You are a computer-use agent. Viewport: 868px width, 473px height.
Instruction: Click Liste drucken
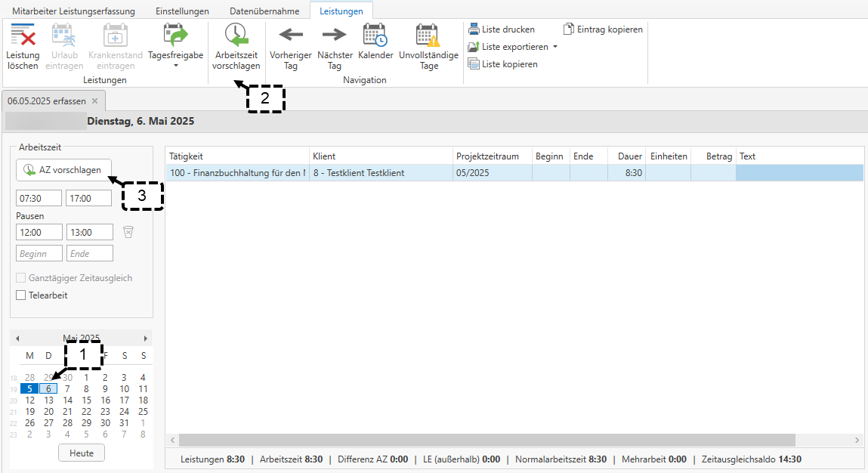502,29
